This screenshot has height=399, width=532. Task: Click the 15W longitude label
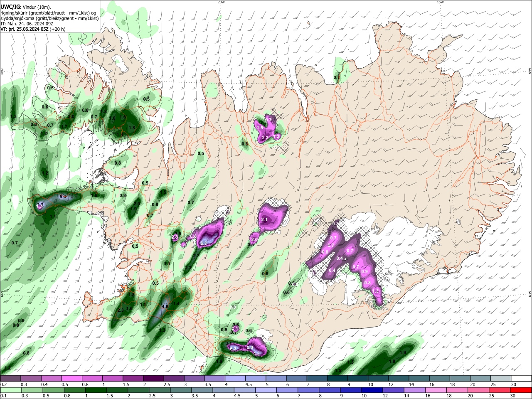pos(440,2)
